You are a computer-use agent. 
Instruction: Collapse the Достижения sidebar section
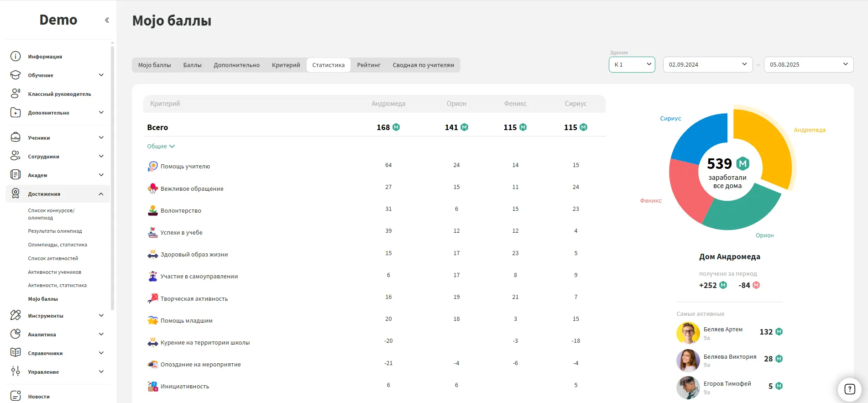101,194
